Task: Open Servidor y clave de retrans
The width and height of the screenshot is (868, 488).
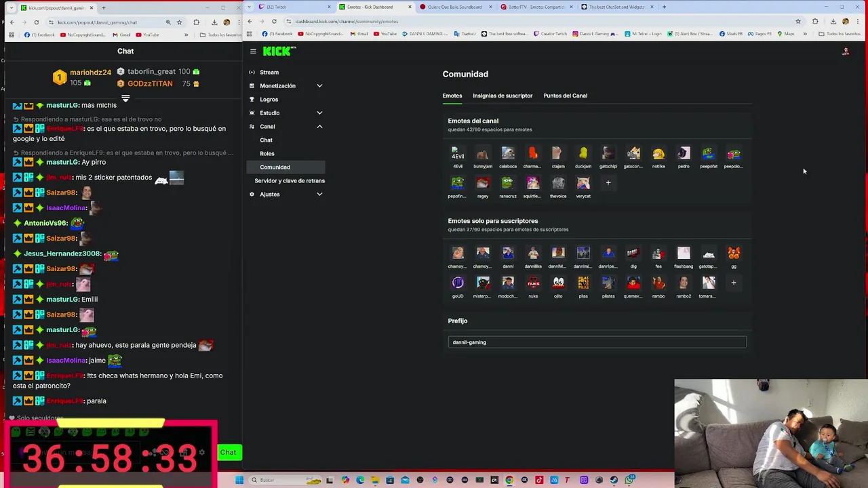Action: [x=290, y=180]
